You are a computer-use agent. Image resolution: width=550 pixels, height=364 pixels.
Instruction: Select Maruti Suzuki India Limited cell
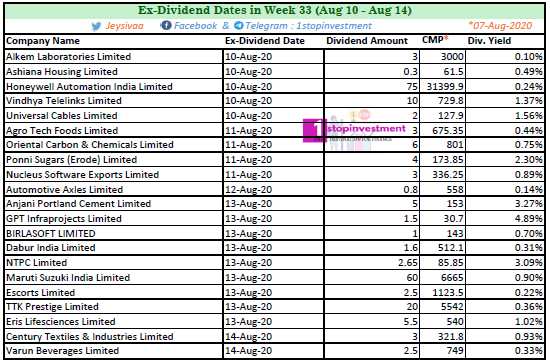(x=114, y=278)
